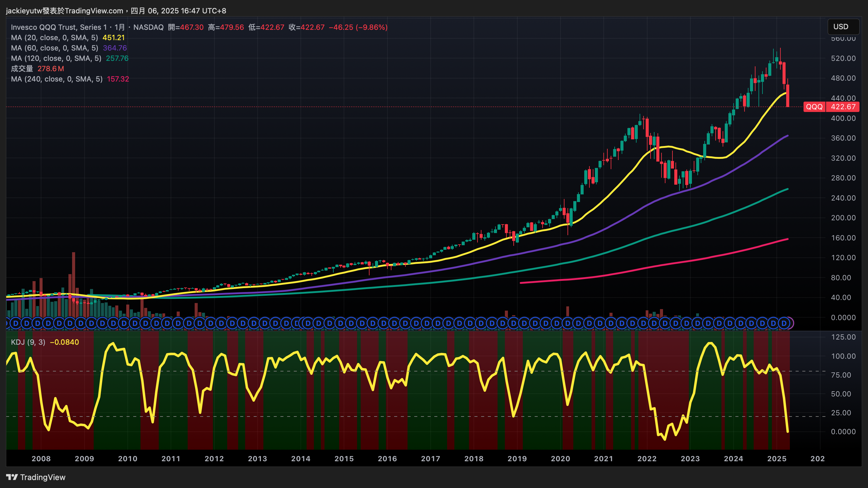Click the purple 364.76 MA value
The height and width of the screenshot is (488, 868).
coord(115,48)
